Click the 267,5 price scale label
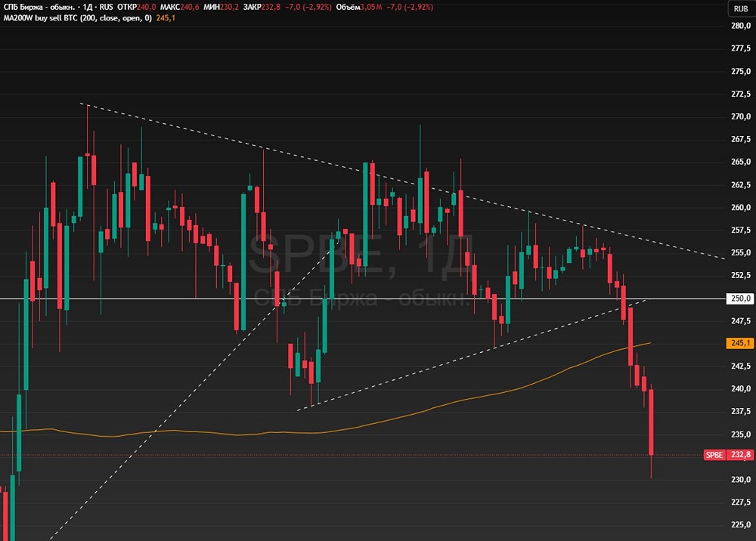This screenshot has width=756, height=541. 741,139
